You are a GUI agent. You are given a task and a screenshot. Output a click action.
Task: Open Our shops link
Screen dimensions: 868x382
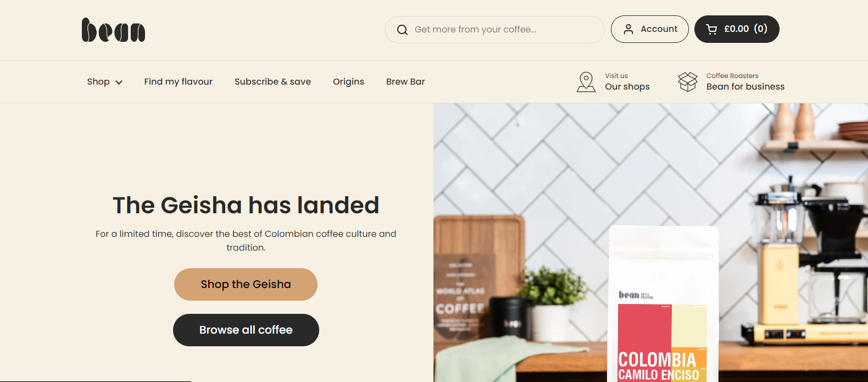click(627, 87)
